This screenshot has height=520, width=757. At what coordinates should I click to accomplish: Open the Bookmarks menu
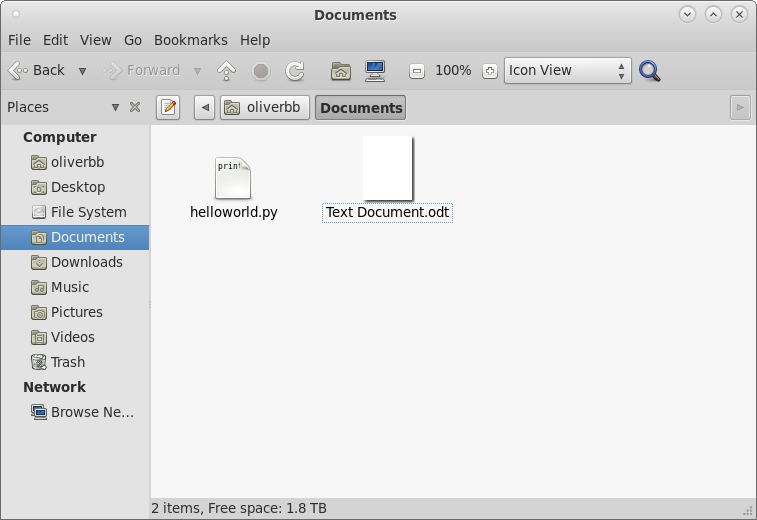coord(190,40)
